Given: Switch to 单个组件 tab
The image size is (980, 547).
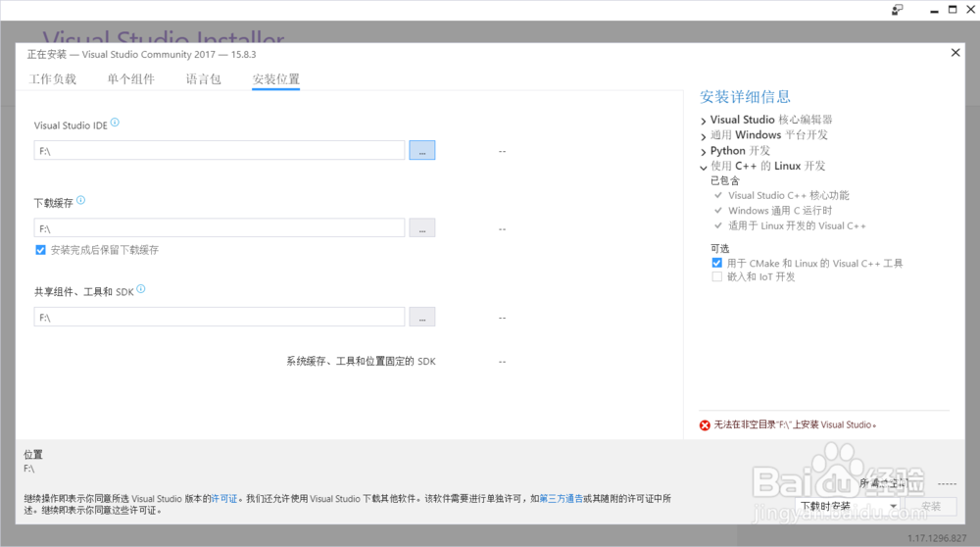Looking at the screenshot, I should point(130,79).
